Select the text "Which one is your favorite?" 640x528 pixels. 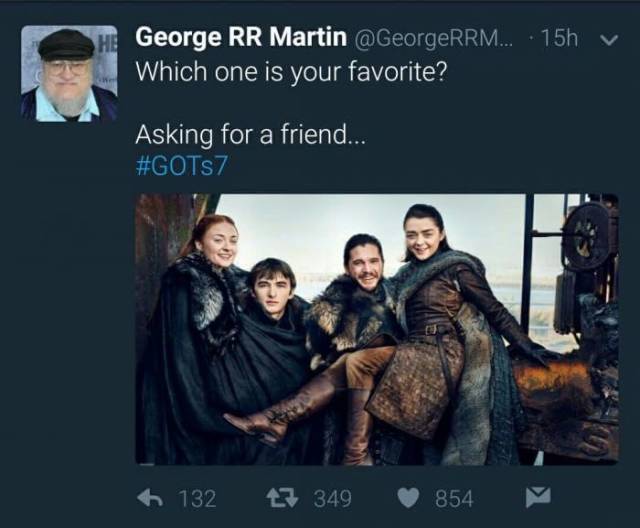click(290, 72)
